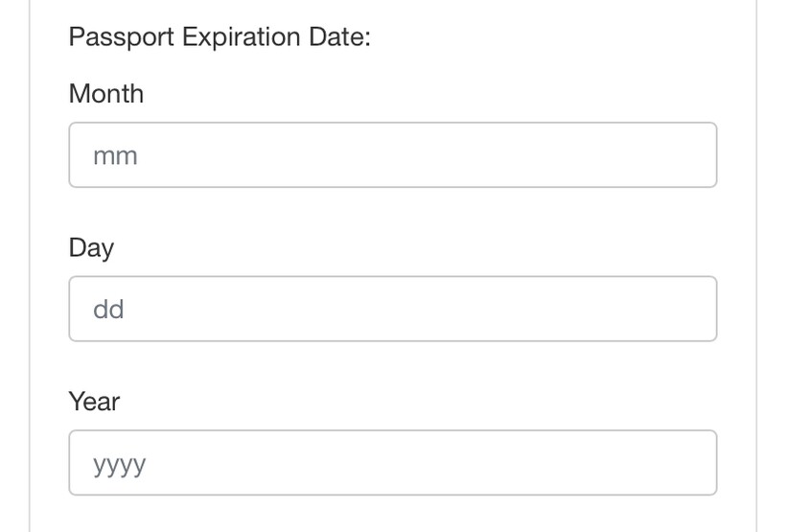Activate the four-digit year entry field
The height and width of the screenshot is (532, 786).
click(x=393, y=463)
